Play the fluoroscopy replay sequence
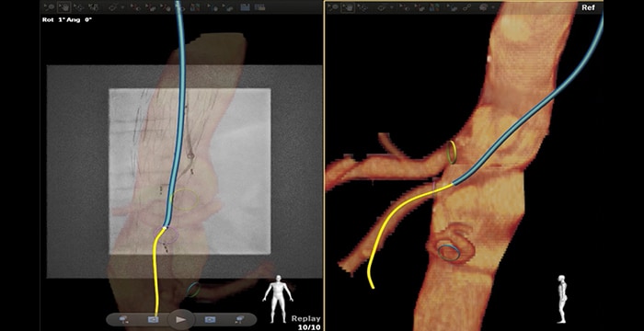The width and height of the screenshot is (644, 331). point(180,319)
